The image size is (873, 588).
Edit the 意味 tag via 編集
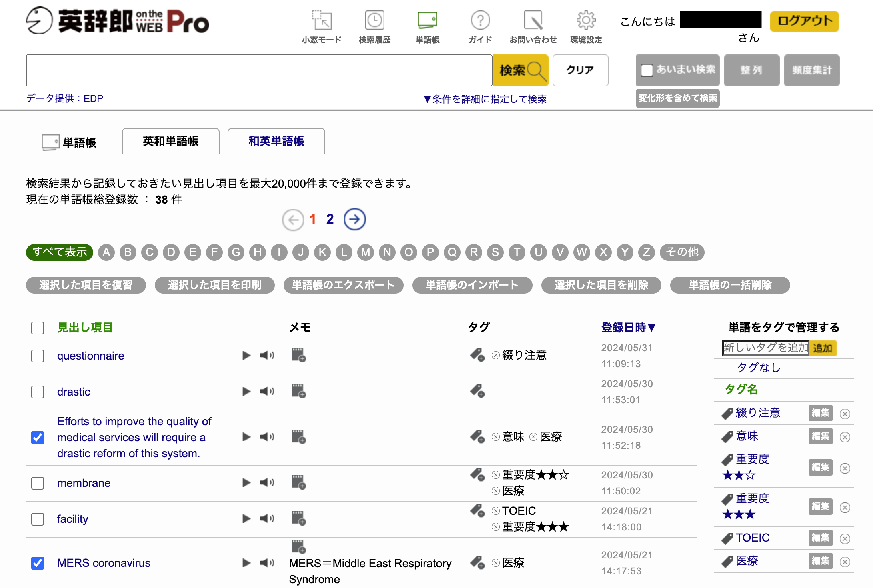coord(820,436)
